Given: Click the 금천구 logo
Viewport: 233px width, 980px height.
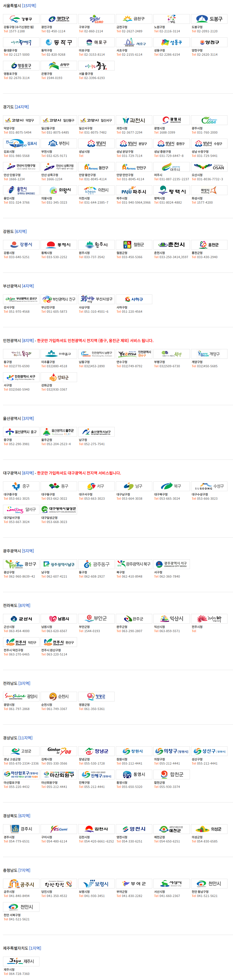Looking at the screenshot, I should point(134,19).
